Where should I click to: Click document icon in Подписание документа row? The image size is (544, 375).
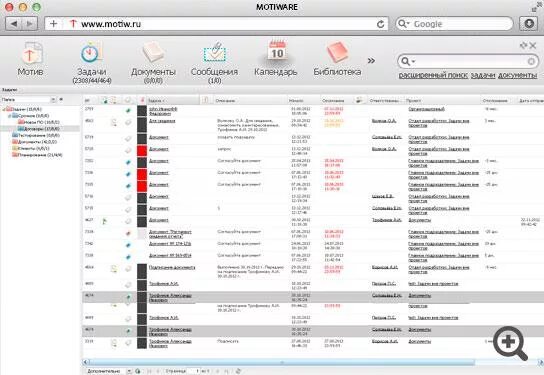pos(114,269)
